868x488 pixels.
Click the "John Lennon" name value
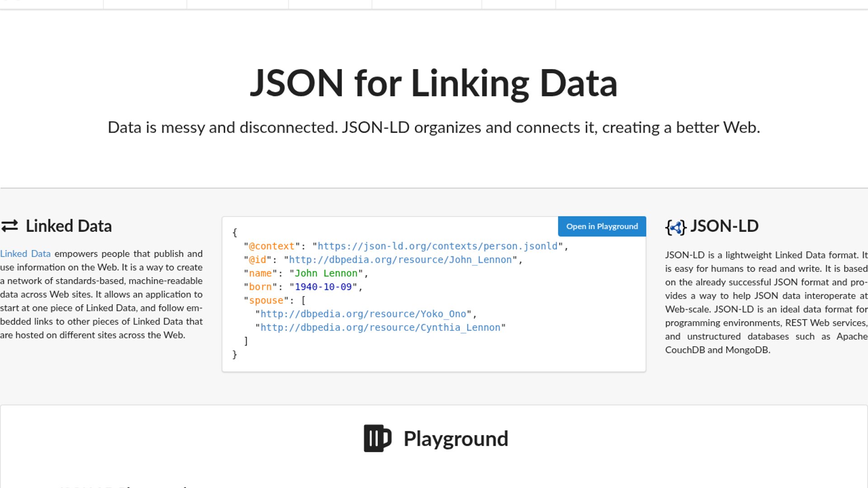(326, 273)
